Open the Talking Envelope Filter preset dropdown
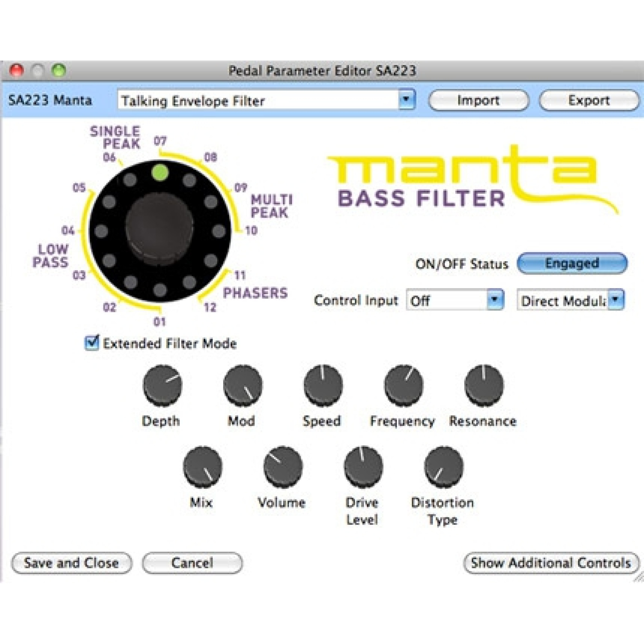Image resolution: width=644 pixels, height=644 pixels. pos(406,100)
